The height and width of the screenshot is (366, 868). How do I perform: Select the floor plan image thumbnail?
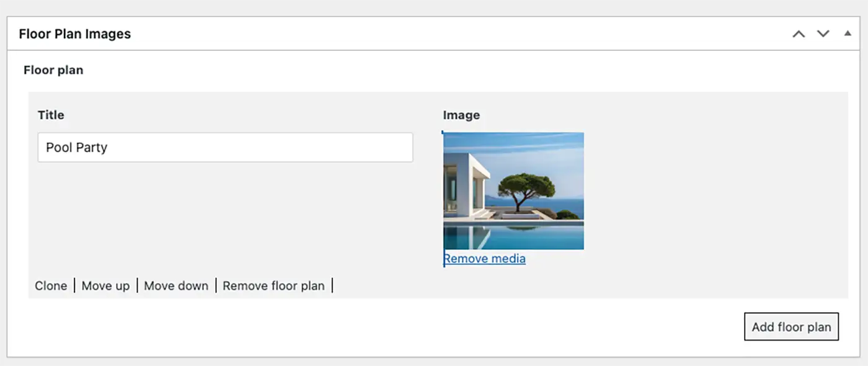(x=513, y=190)
